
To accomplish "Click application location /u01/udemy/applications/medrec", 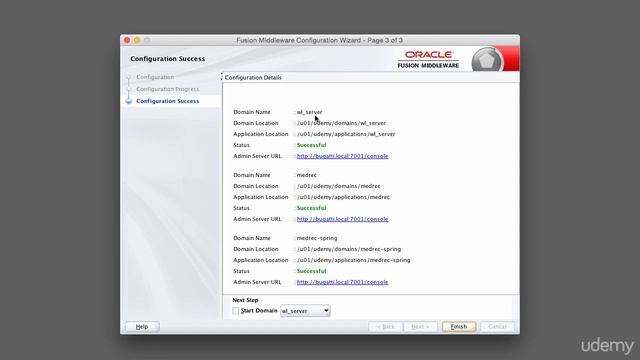I will point(343,197).
